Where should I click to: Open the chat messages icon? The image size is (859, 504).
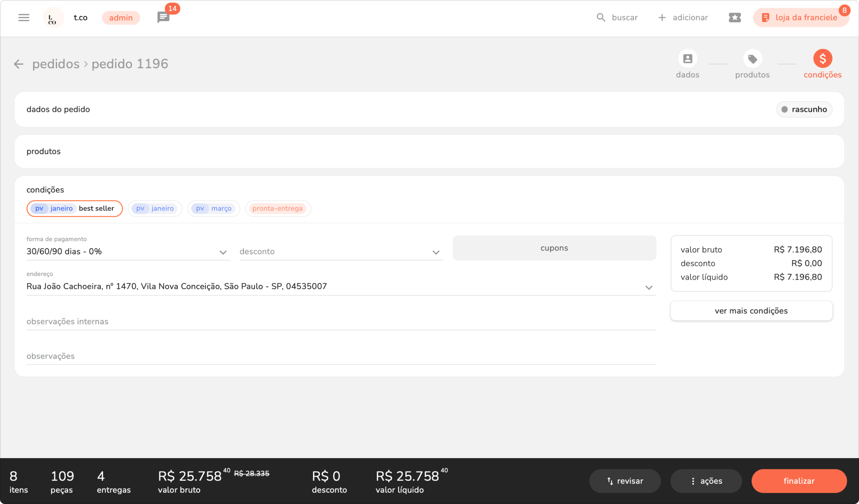[163, 17]
